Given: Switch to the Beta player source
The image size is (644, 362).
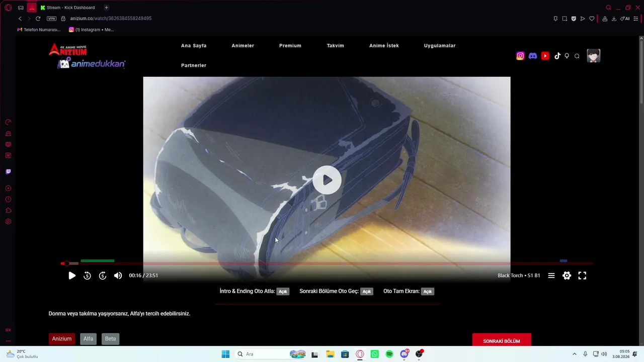Looking at the screenshot, I should (x=110, y=339).
